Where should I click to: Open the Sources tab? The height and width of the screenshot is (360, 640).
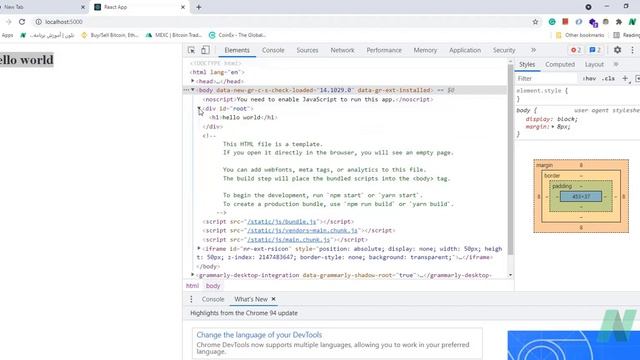click(307, 50)
